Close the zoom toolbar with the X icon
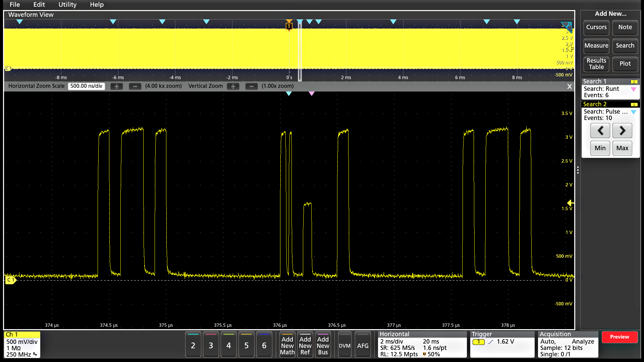Screen dimensions: 644x362 coord(569,86)
